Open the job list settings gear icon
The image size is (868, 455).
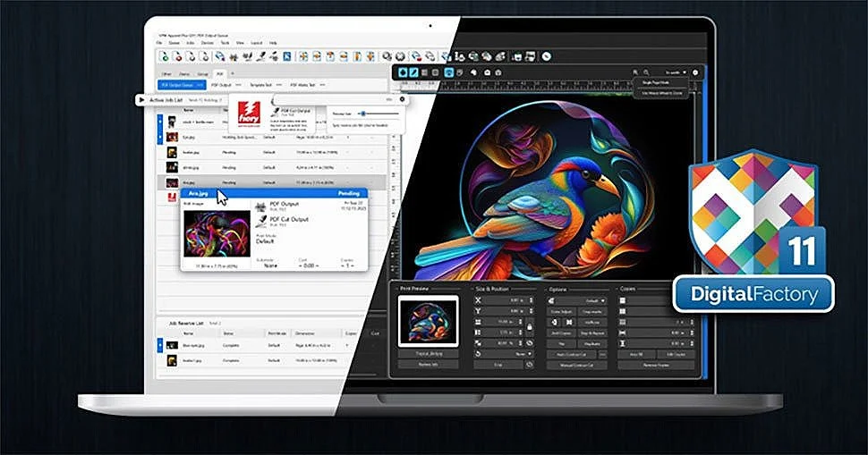(x=403, y=99)
